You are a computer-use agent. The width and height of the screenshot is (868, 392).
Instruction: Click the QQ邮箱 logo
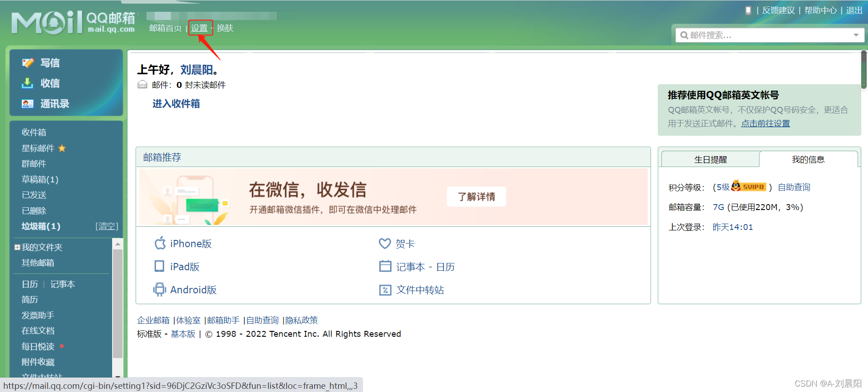pyautogui.click(x=73, y=23)
